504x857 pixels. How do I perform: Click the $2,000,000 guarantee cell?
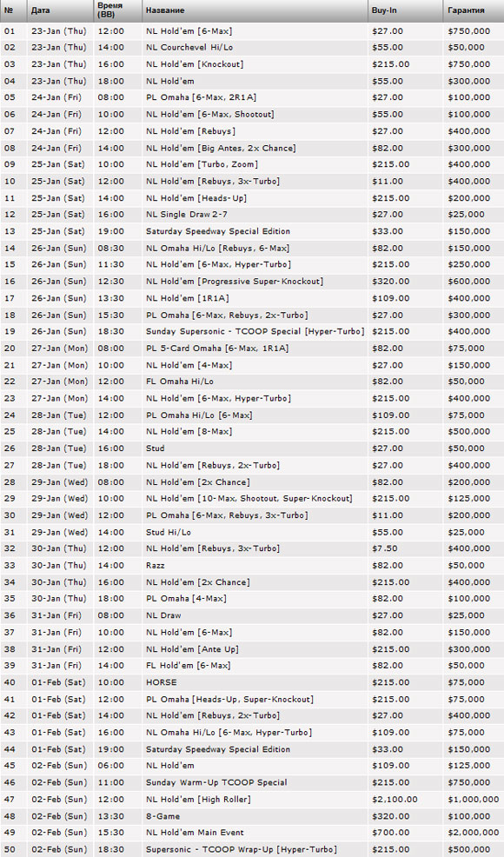click(474, 833)
